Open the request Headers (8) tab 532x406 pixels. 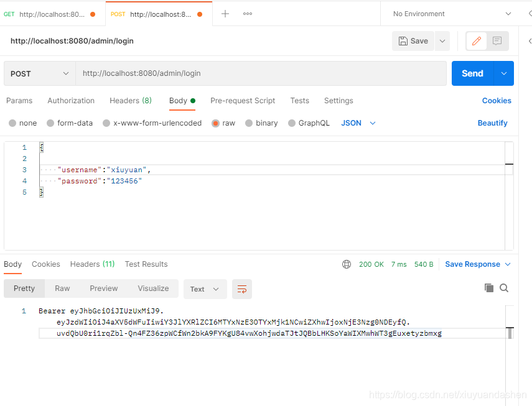tap(131, 101)
